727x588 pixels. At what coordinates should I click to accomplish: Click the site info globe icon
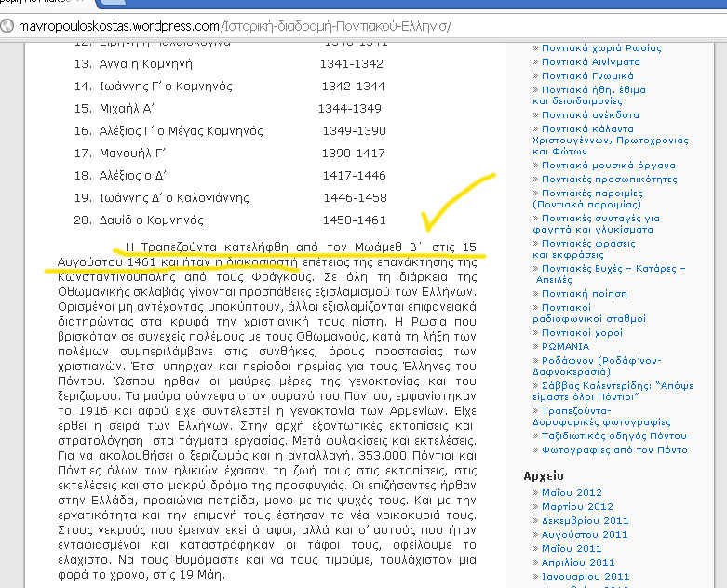(8, 25)
